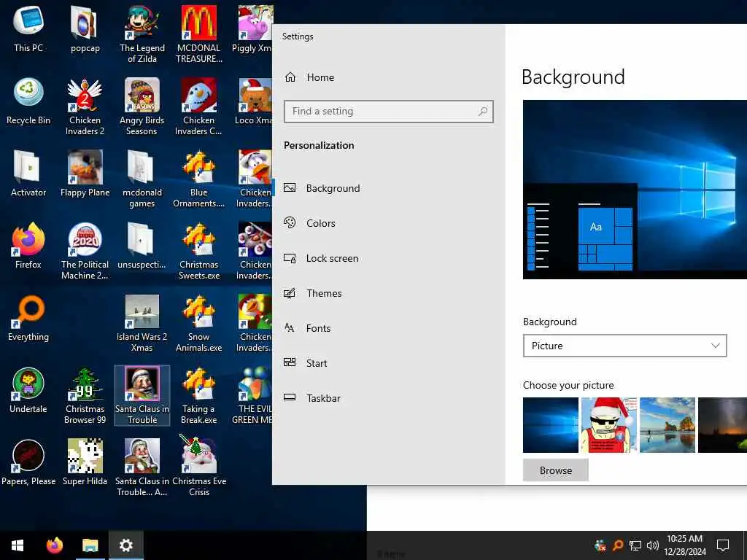This screenshot has width=747, height=560.
Task: Select the mcdonald games folder
Action: (x=142, y=179)
